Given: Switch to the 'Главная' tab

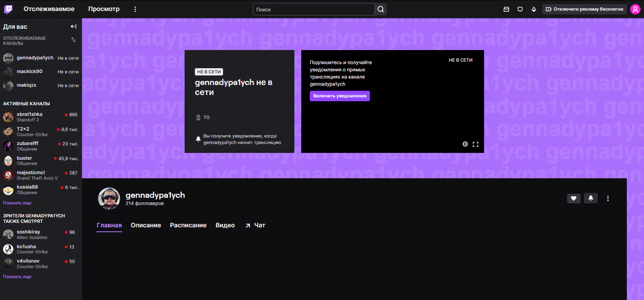Looking at the screenshot, I should [109, 225].
